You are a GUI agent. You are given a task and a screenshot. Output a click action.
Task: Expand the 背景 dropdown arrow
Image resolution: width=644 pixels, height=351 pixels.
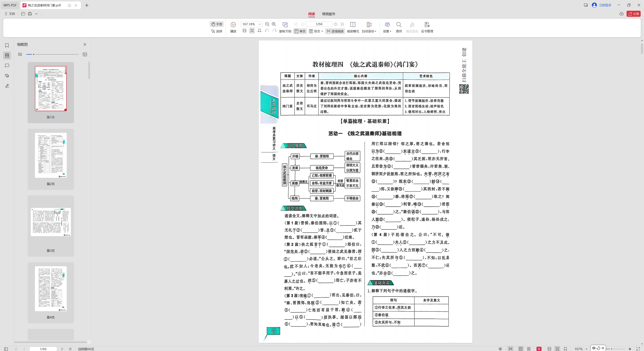pos(390,31)
